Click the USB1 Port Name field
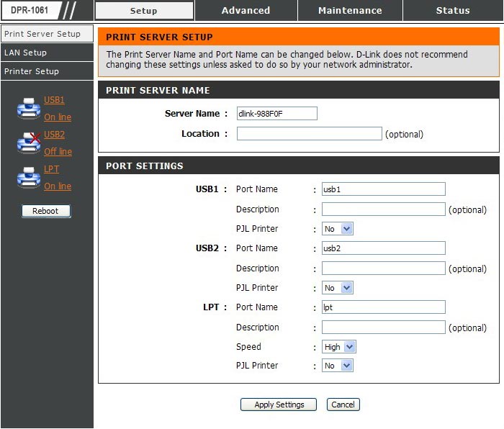 pyautogui.click(x=384, y=189)
